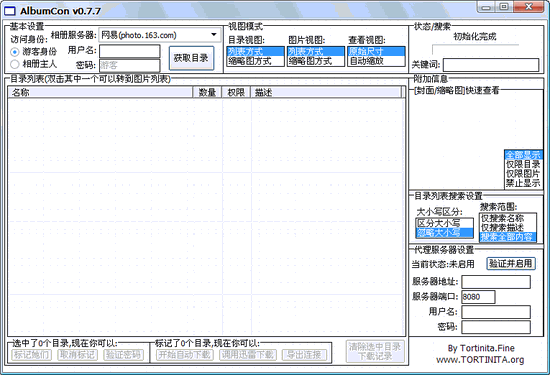550x375 pixels.
Task: Click the 用户名 field in 基本设置
Action: tap(129, 51)
